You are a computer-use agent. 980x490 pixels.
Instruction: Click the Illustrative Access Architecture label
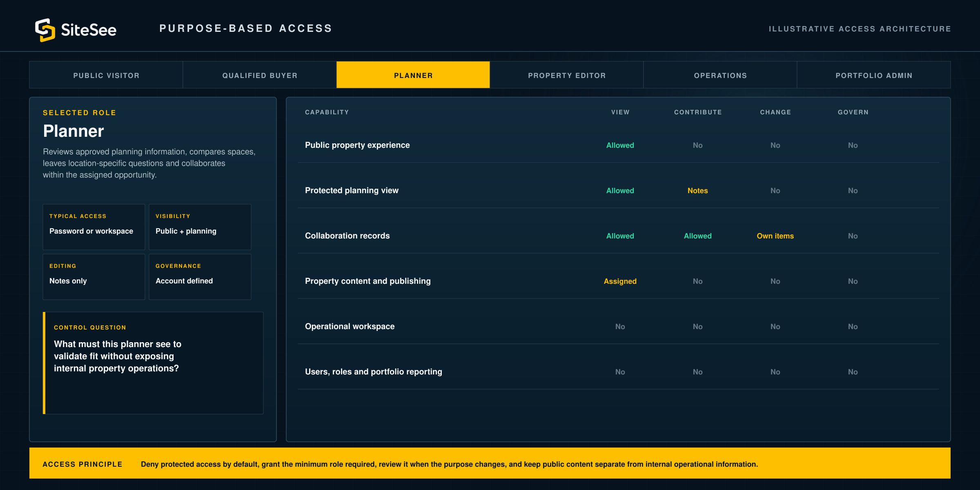860,29
